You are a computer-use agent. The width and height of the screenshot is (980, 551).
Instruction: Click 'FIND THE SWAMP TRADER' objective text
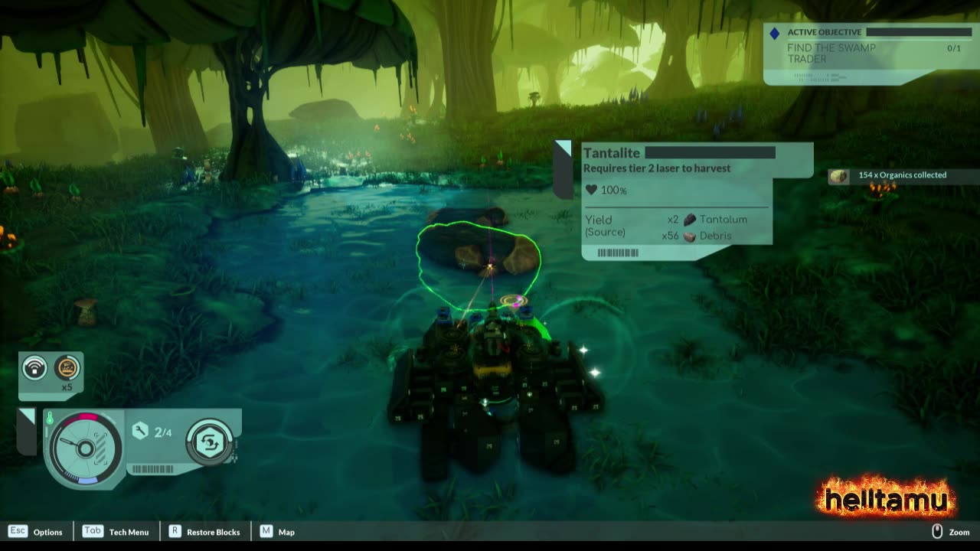pyautogui.click(x=831, y=53)
